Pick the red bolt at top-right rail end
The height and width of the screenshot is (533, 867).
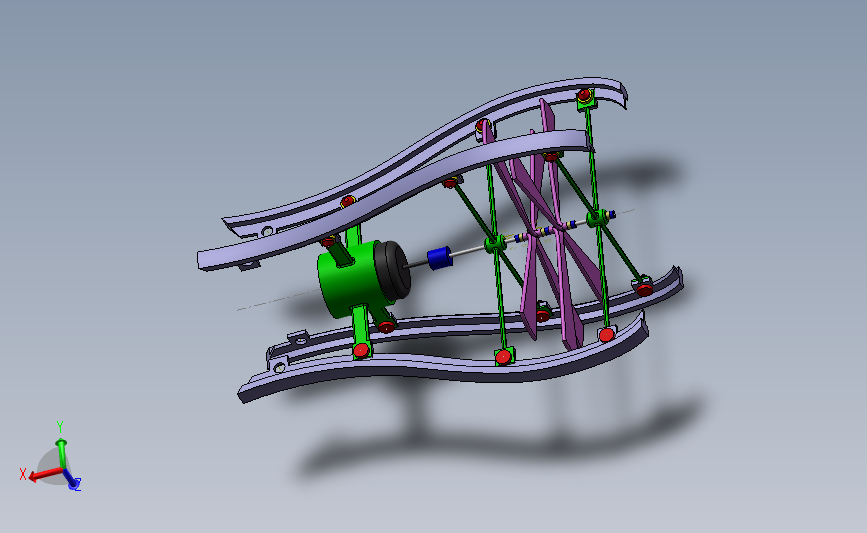(x=584, y=95)
